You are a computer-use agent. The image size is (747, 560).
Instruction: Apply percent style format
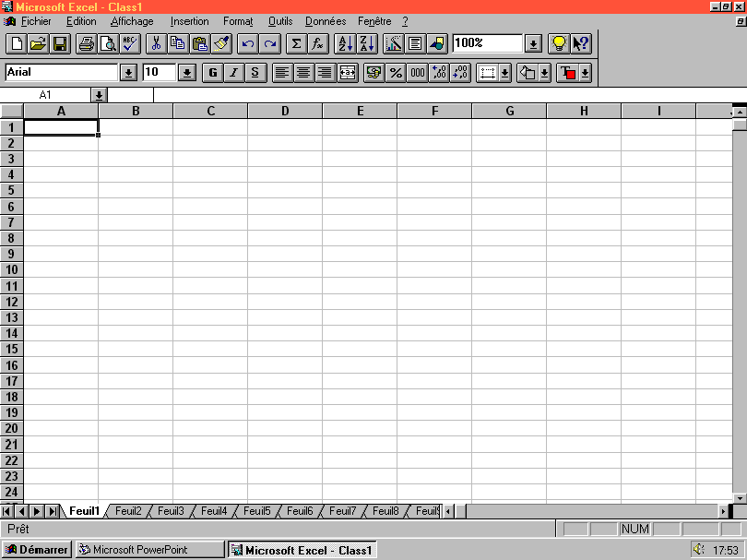396,73
